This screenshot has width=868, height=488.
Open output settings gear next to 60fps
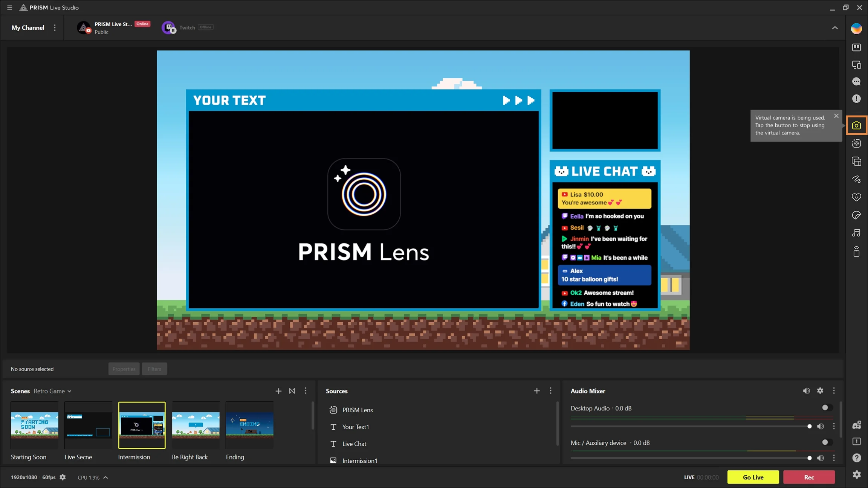63,477
